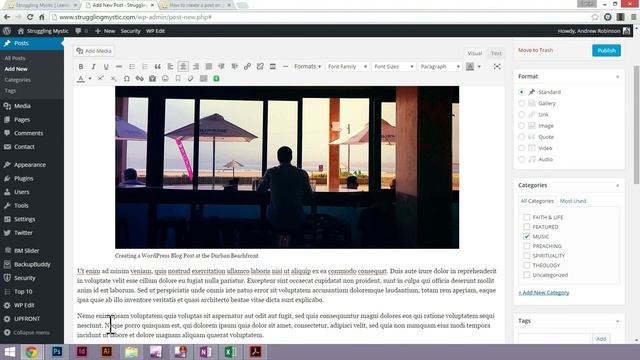Viewport: 640px width, 360px height.
Task: Align text left
Action: pos(170,67)
